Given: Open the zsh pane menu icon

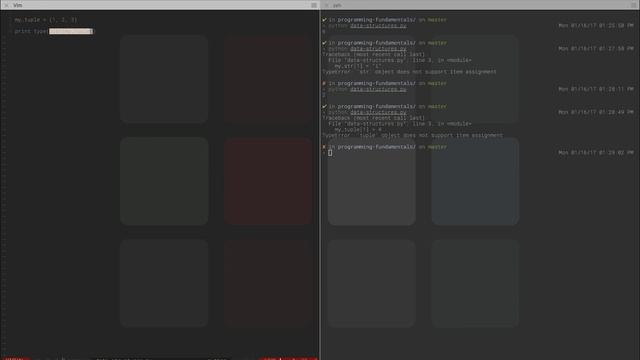Looking at the screenshot, I should (x=634, y=5).
